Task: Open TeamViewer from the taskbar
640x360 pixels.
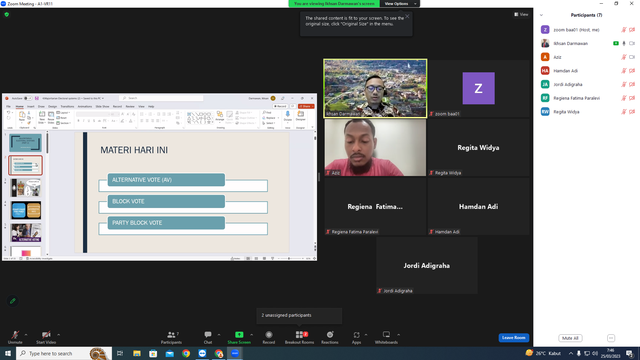Action: (x=202, y=353)
